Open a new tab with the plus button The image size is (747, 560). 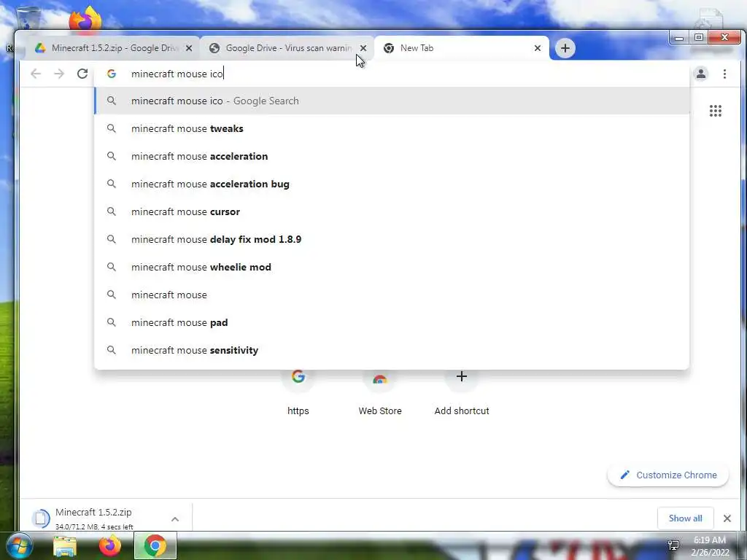pos(565,48)
